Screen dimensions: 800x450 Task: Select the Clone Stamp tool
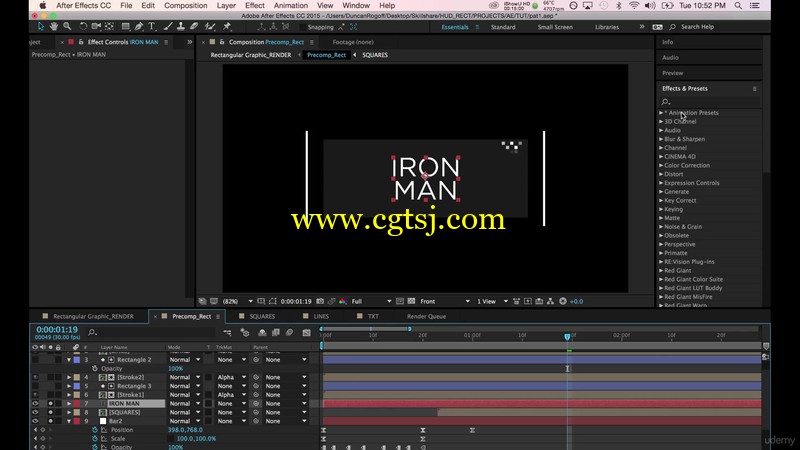181,27
